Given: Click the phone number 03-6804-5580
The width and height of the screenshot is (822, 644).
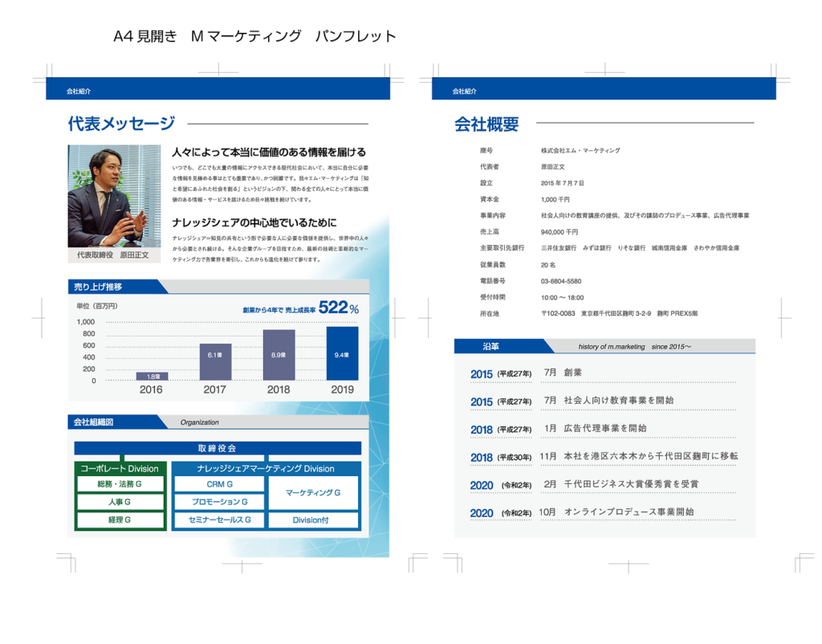Looking at the screenshot, I should pyautogui.click(x=560, y=281).
